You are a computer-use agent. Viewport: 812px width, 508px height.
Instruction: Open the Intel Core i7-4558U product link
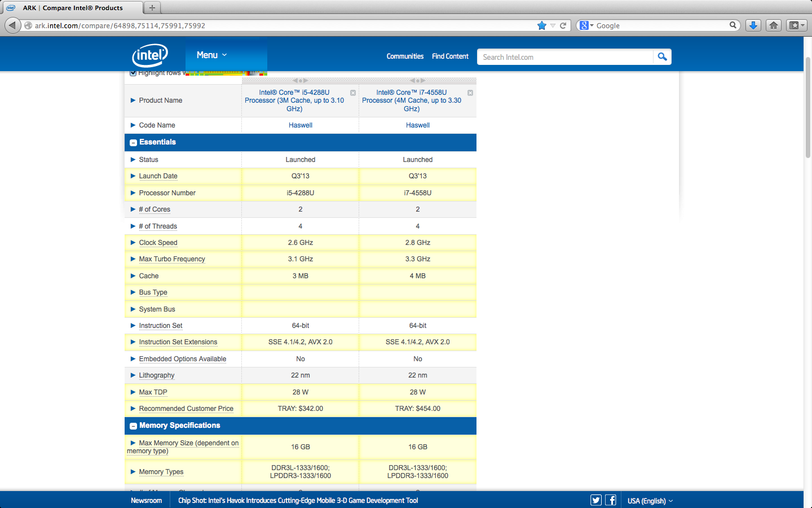click(412, 100)
